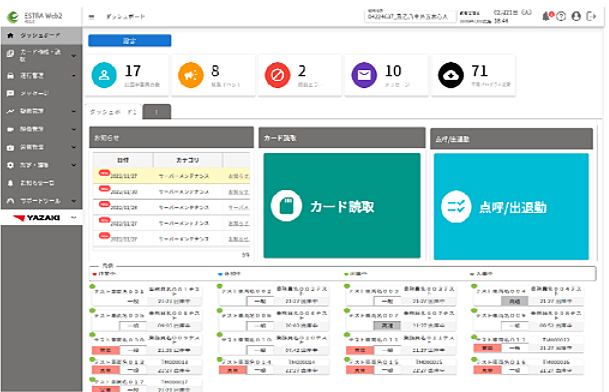Sort by the カテゴリ column header
Image resolution: width=609 pixels, height=392 pixels.
[x=188, y=160]
